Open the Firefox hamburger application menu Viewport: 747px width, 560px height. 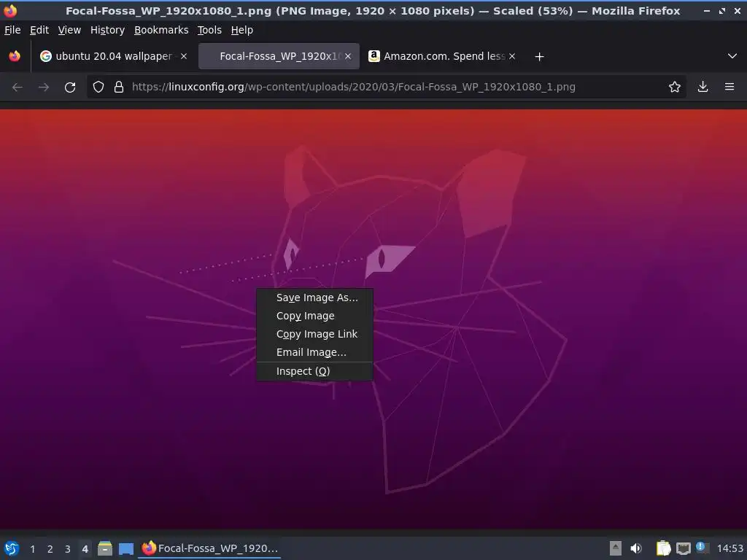[x=729, y=87]
